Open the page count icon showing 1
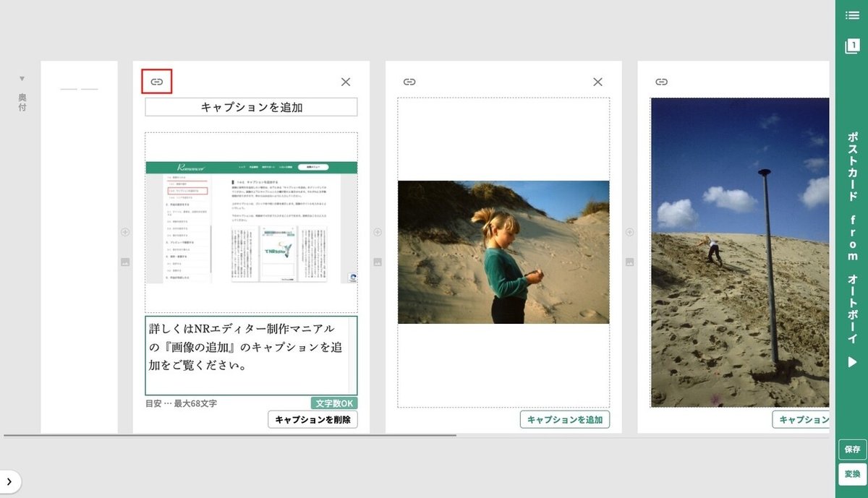 [x=852, y=46]
